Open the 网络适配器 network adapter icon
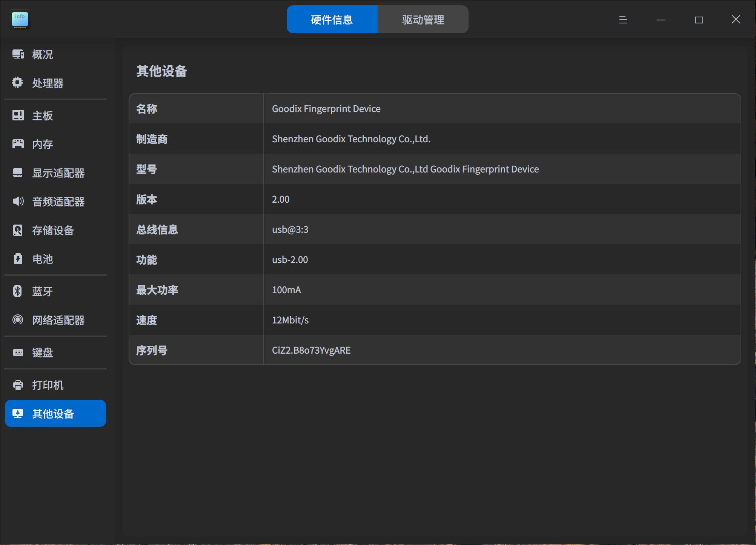Image resolution: width=756 pixels, height=545 pixels. 18,320
